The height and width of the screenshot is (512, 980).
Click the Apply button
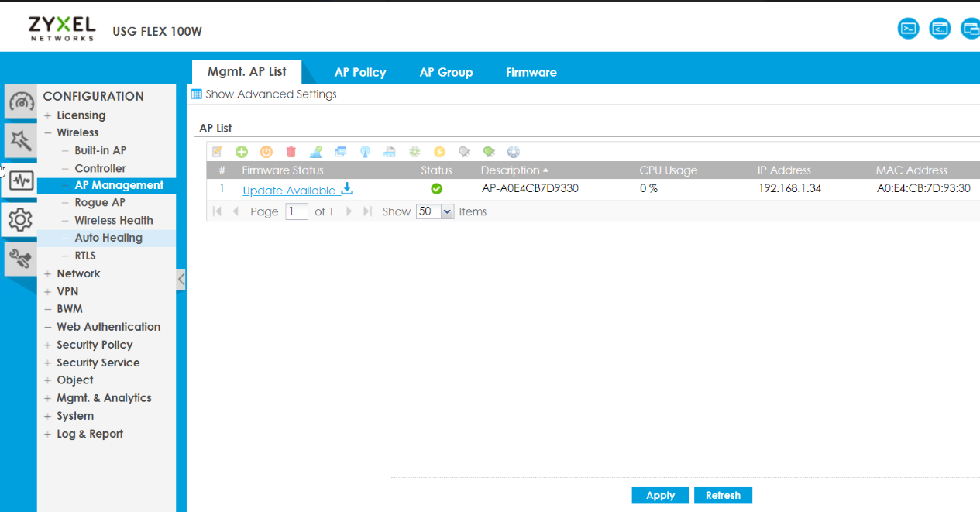(659, 495)
